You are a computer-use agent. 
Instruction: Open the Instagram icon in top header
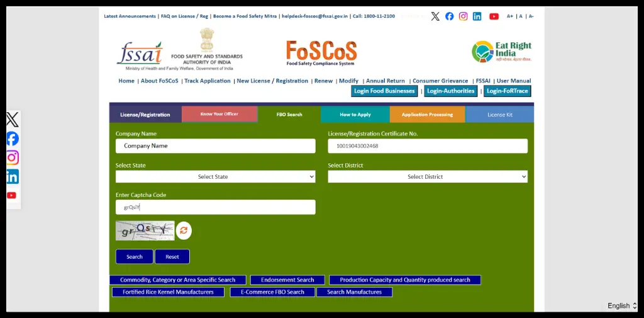pyautogui.click(x=464, y=16)
